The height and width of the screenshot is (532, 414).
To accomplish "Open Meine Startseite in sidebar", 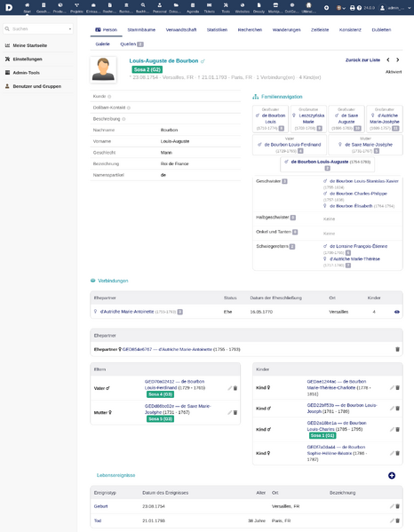I will click(30, 45).
